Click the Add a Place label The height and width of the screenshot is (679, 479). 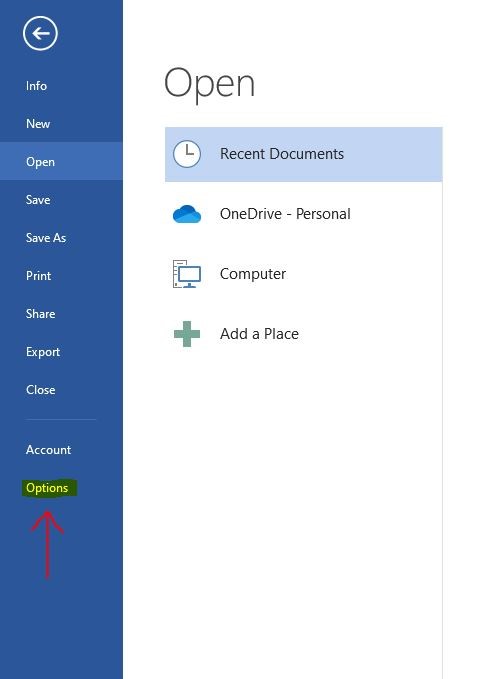(259, 334)
